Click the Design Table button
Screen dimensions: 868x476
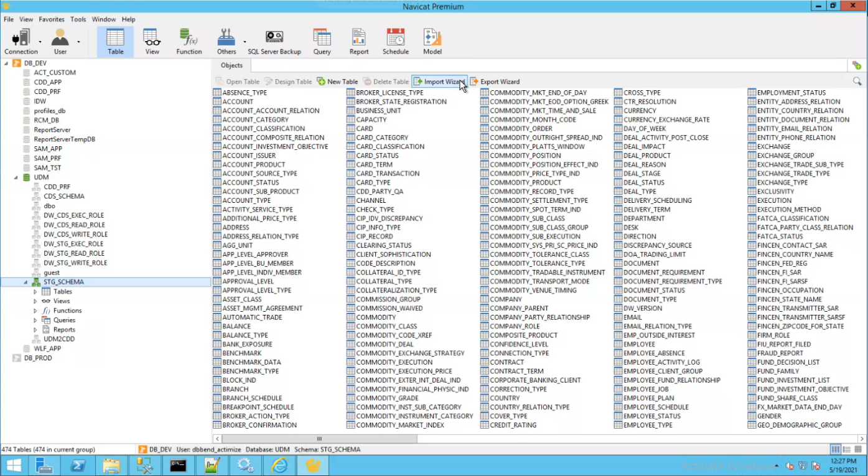pos(288,82)
